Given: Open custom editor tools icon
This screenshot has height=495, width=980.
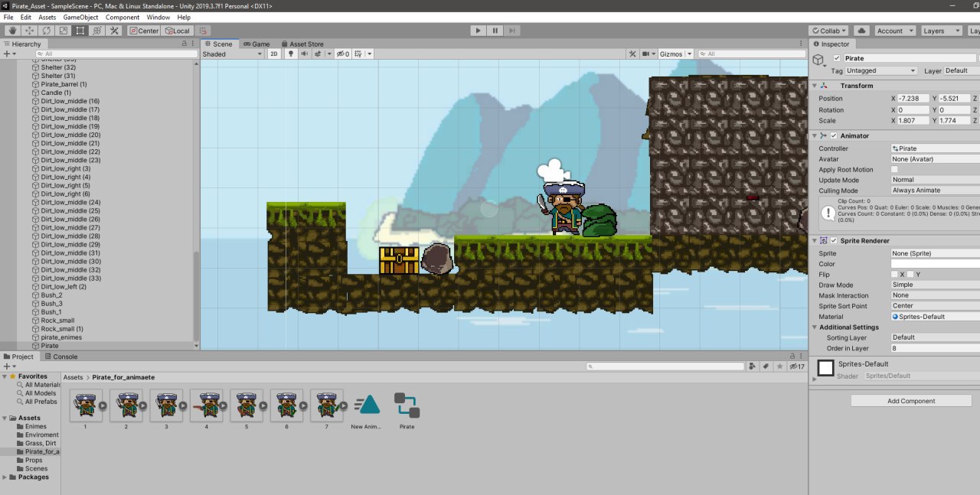Looking at the screenshot, I should point(114,31).
